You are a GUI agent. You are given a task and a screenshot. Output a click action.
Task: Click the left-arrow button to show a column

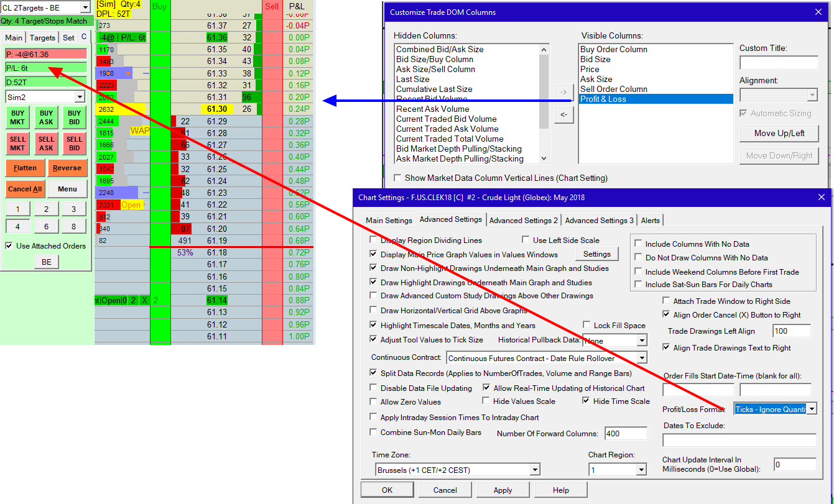563,114
